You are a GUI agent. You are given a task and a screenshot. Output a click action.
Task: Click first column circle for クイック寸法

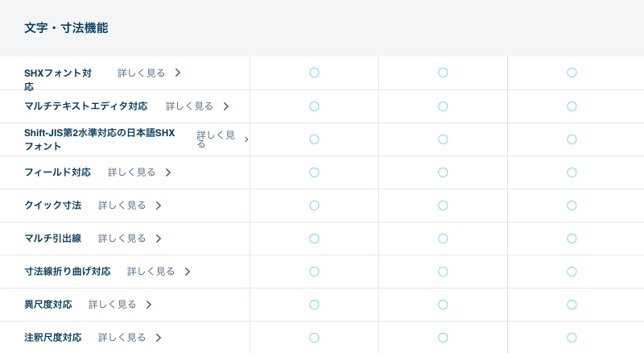point(314,206)
